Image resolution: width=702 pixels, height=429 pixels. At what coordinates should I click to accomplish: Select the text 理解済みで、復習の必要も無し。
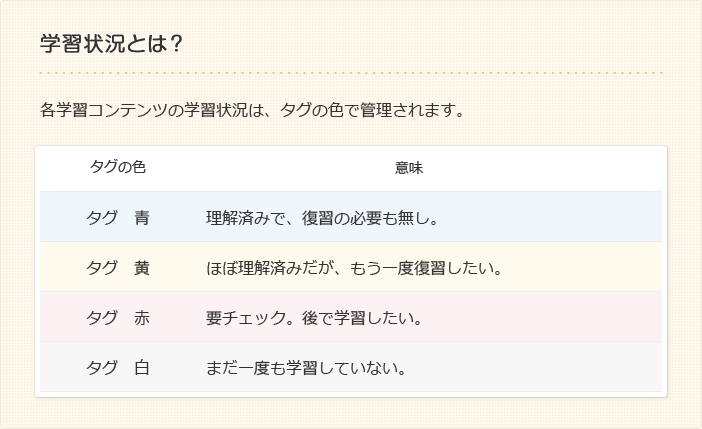pyautogui.click(x=322, y=218)
